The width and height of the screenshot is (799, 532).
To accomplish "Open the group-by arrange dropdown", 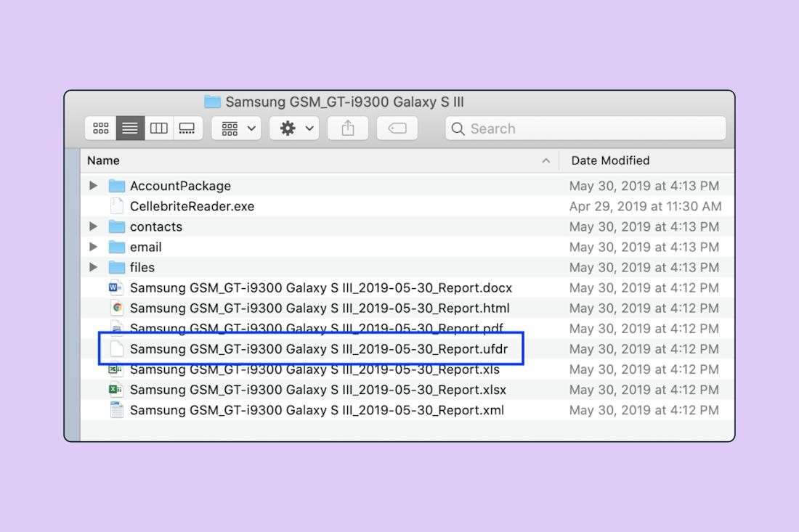I will 237,128.
